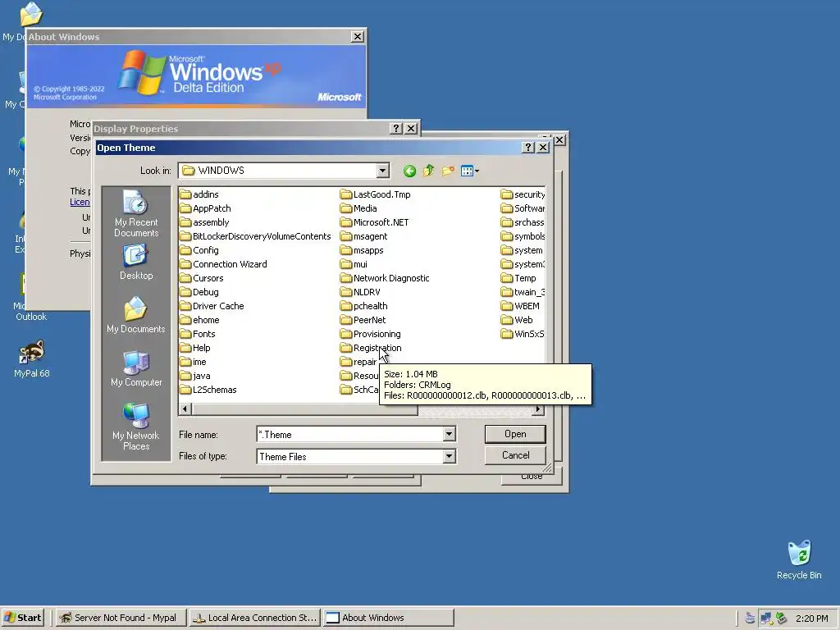840x630 pixels.
Task: Open the Start menu
Action: coord(22,618)
